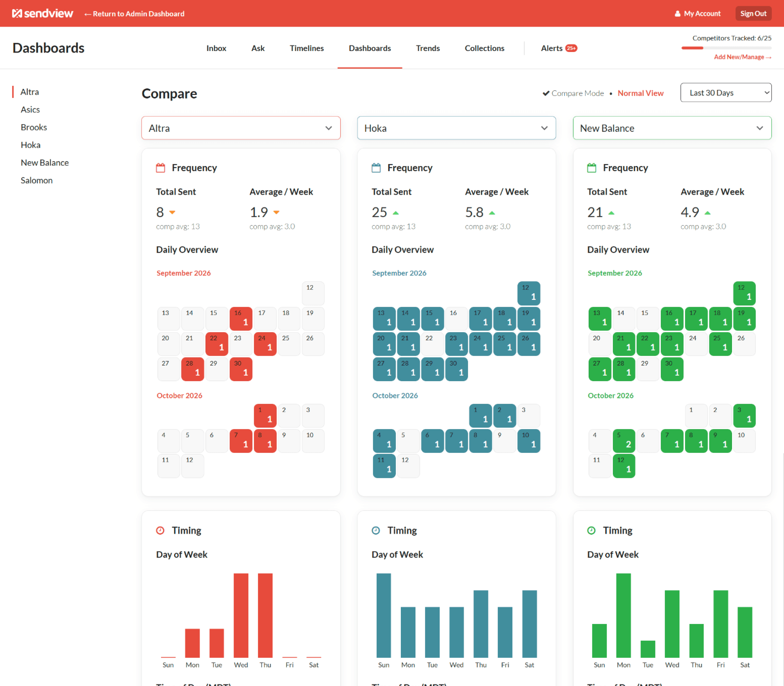Click the Sign Out button
The width and height of the screenshot is (784, 686).
click(x=753, y=14)
